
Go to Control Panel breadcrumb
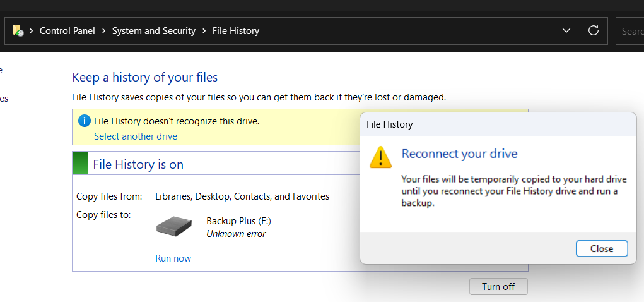67,30
